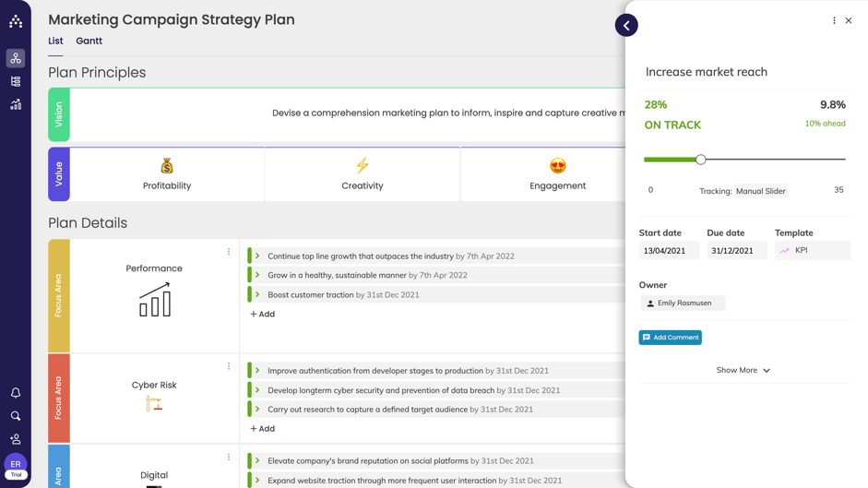Click the Add Comment button

click(670, 338)
